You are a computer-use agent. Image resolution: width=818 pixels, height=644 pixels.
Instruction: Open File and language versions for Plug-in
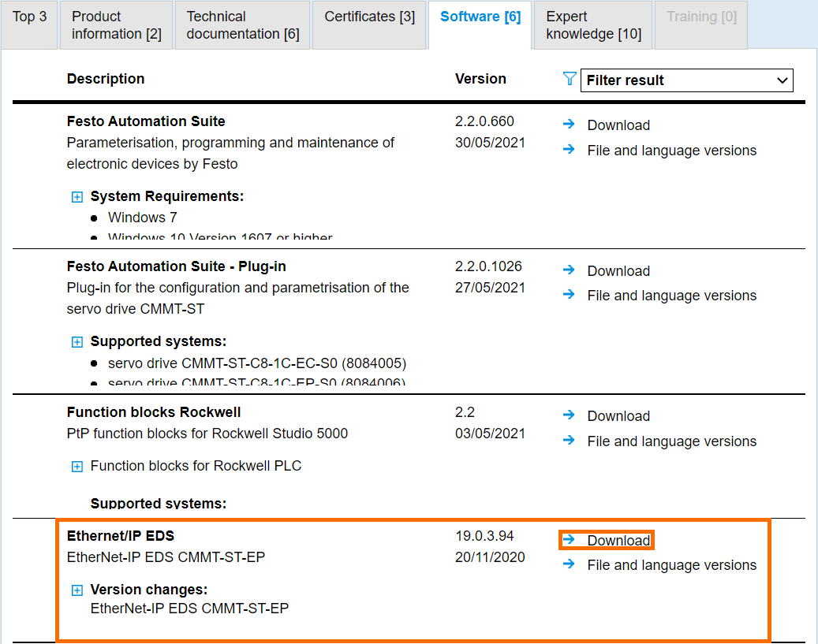click(x=671, y=296)
